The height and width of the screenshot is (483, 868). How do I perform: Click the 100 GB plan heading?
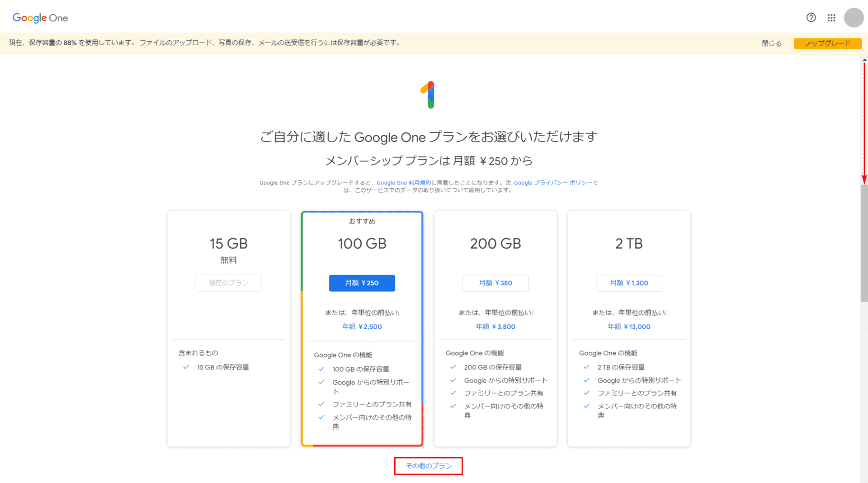[x=362, y=244]
